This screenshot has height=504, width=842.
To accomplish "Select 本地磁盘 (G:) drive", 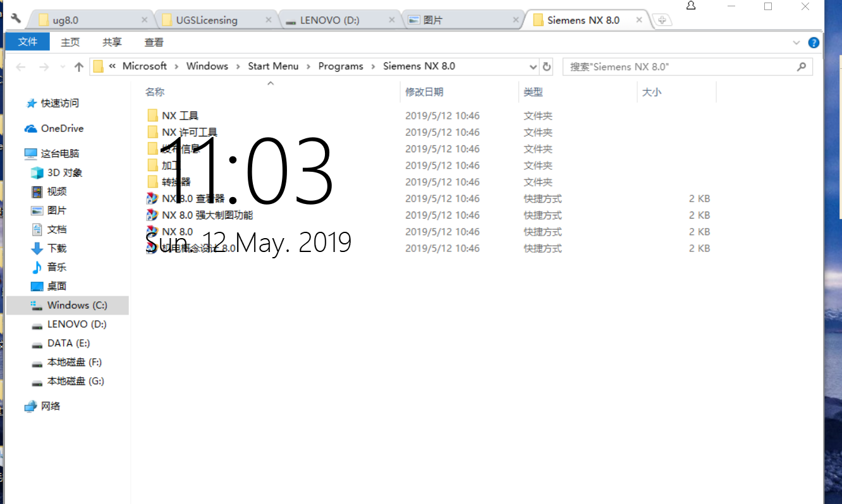I will [75, 381].
